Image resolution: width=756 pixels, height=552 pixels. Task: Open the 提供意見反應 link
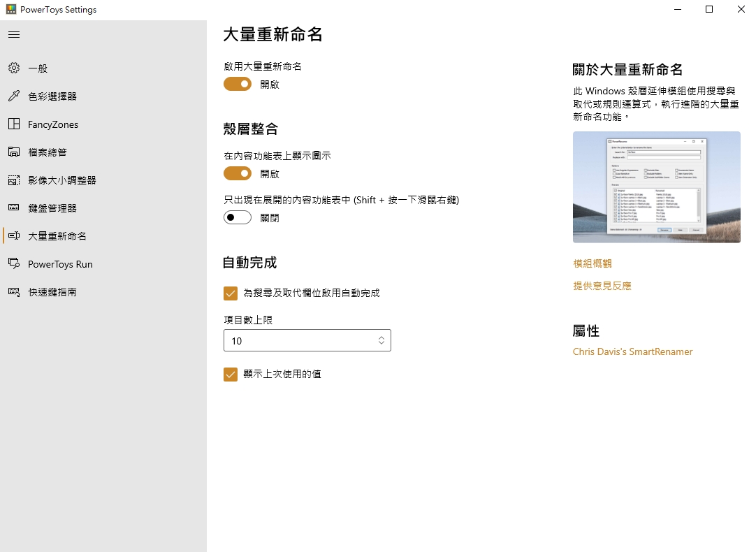point(602,285)
